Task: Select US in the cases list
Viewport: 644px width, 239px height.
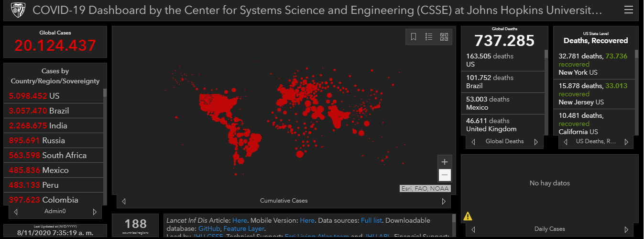Action: tap(54, 96)
